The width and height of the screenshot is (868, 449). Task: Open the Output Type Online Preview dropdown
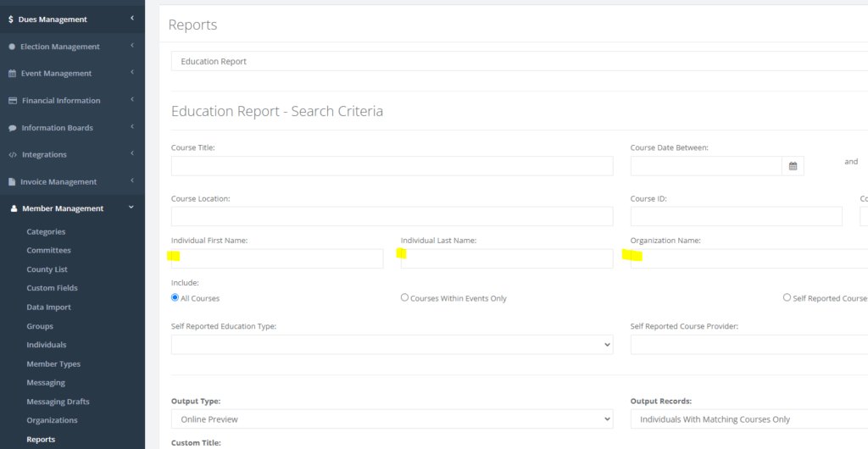pos(392,419)
